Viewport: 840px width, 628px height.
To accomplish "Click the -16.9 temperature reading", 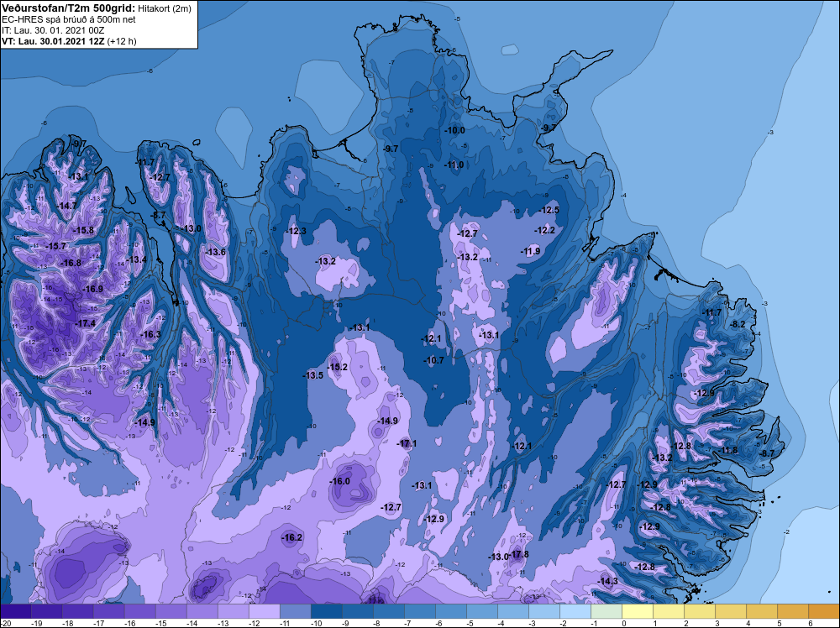I will (x=92, y=289).
